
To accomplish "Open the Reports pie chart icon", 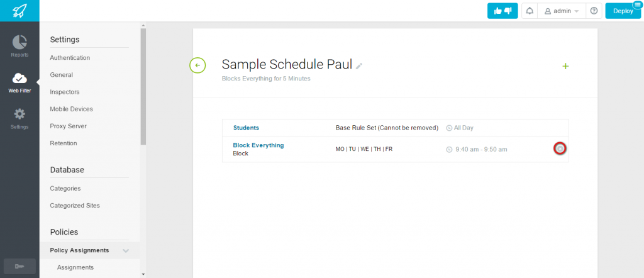I will pos(19,42).
